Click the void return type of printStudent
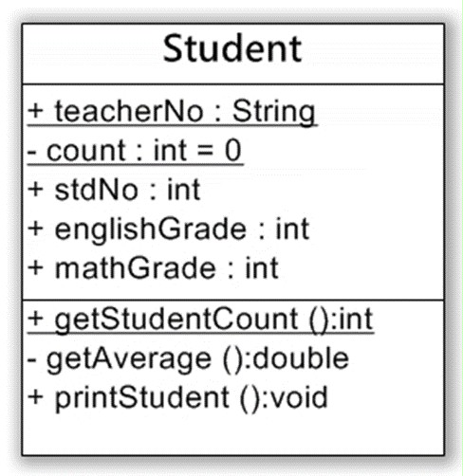This screenshot has width=463, height=476. click(x=299, y=396)
